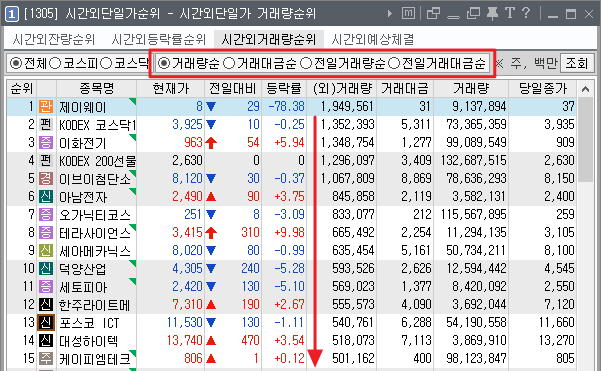601x371 pixels.
Task: Click 종목명 column header
Action: pyautogui.click(x=97, y=89)
